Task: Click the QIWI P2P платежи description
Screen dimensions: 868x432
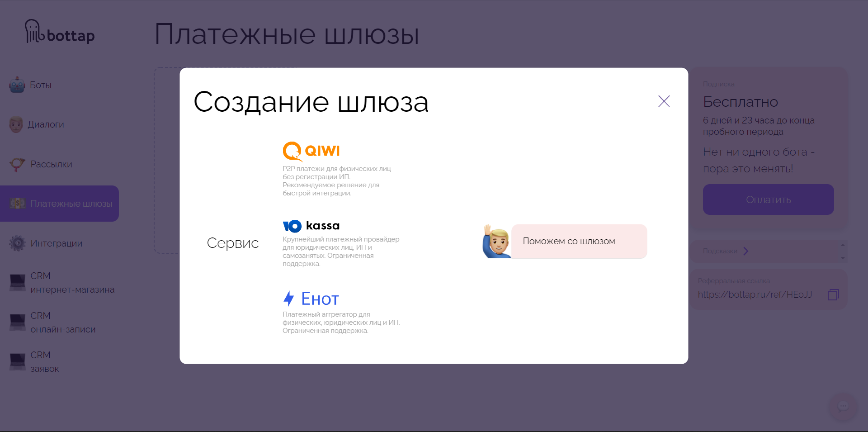Action: [337, 181]
